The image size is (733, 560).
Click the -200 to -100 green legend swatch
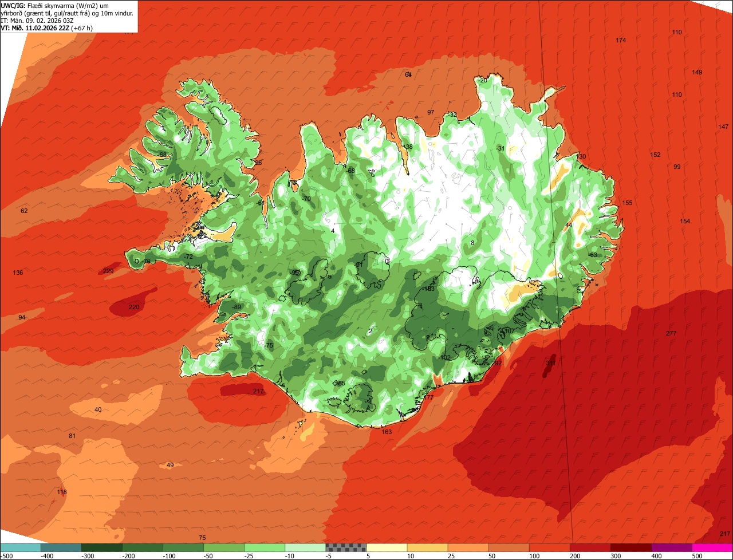[143, 547]
